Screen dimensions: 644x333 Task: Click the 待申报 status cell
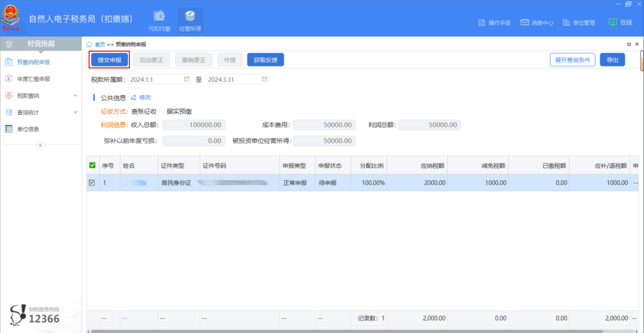coord(333,183)
